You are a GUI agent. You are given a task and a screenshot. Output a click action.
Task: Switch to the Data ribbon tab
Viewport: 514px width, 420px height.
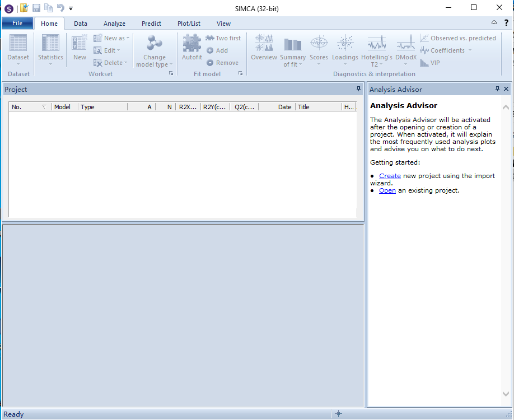coord(80,24)
